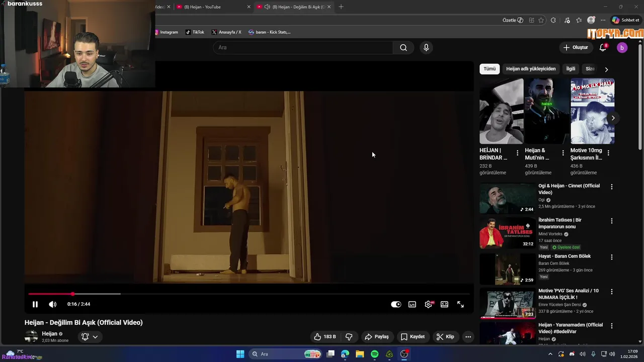Switch to the Heijan - YouTube tab
644x362 pixels.
213,7
